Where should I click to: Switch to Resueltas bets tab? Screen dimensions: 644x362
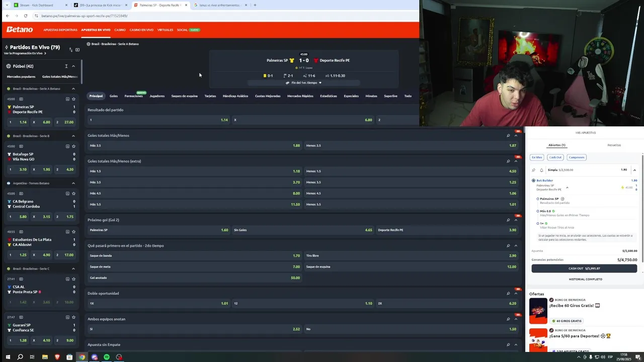[614, 145]
